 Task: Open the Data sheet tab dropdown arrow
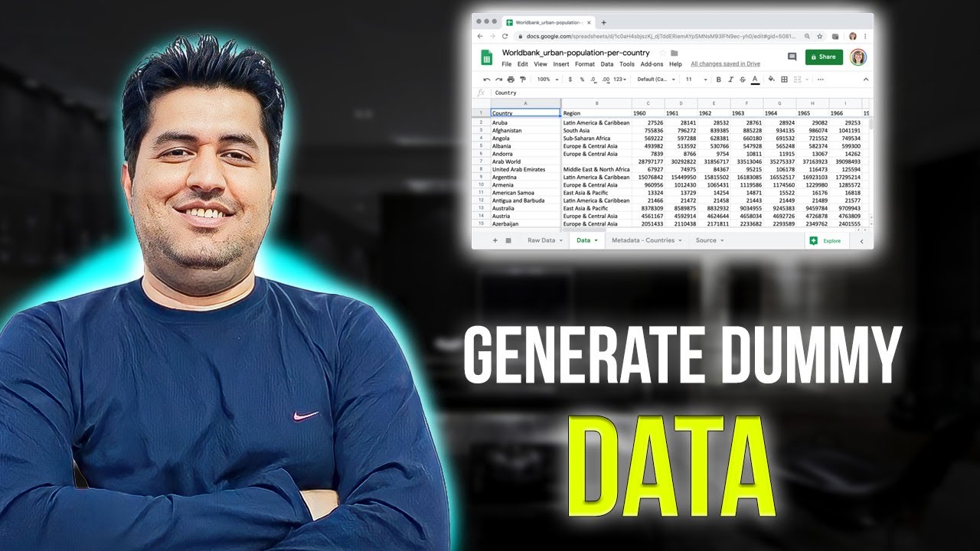pos(596,240)
